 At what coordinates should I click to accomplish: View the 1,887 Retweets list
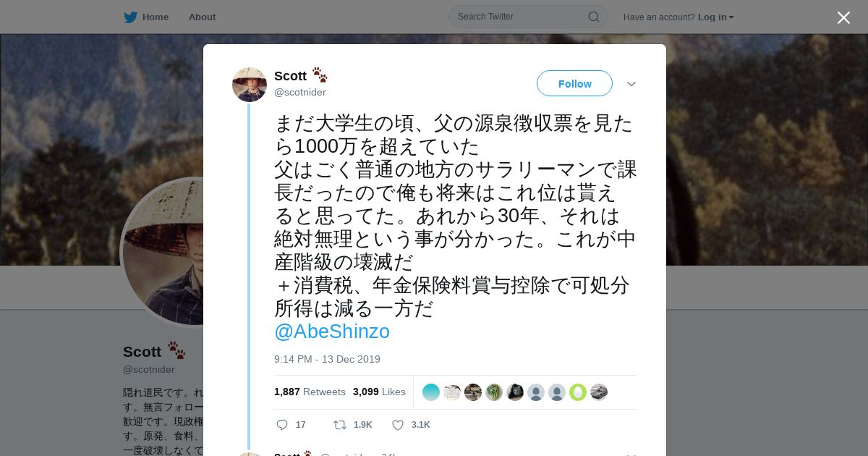click(310, 392)
